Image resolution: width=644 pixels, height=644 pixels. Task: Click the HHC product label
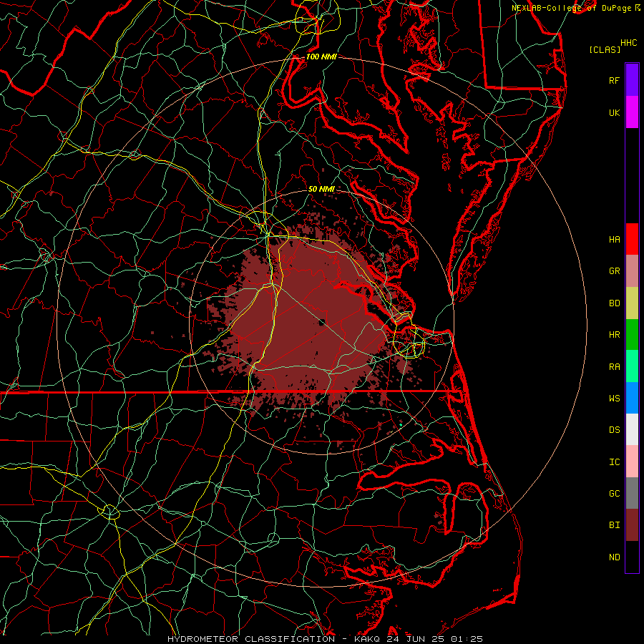point(629,43)
